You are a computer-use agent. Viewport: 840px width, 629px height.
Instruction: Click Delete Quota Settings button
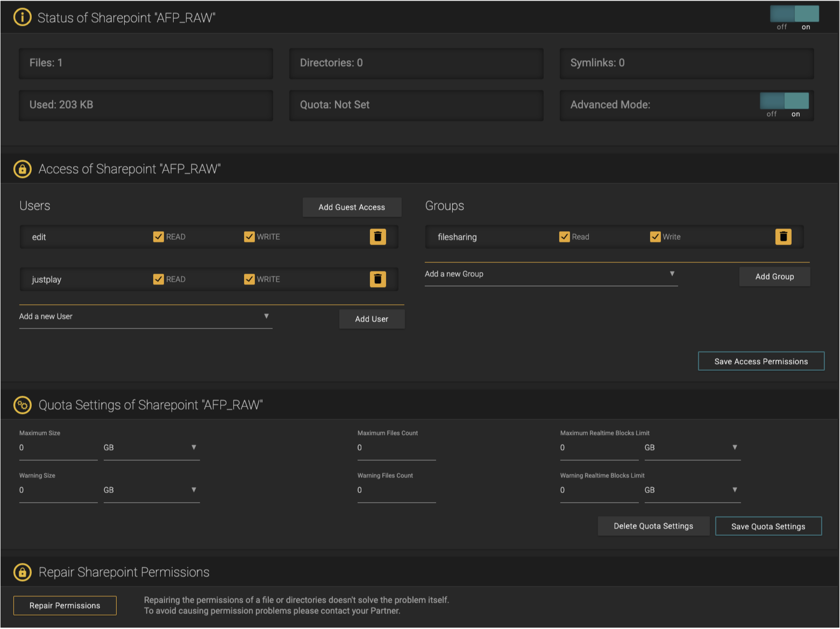tap(653, 526)
